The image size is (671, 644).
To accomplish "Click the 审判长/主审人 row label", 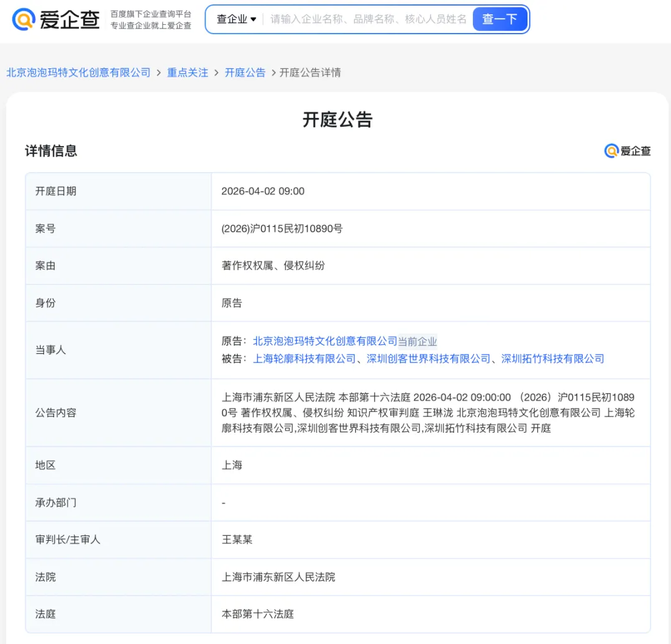I will pos(68,540).
